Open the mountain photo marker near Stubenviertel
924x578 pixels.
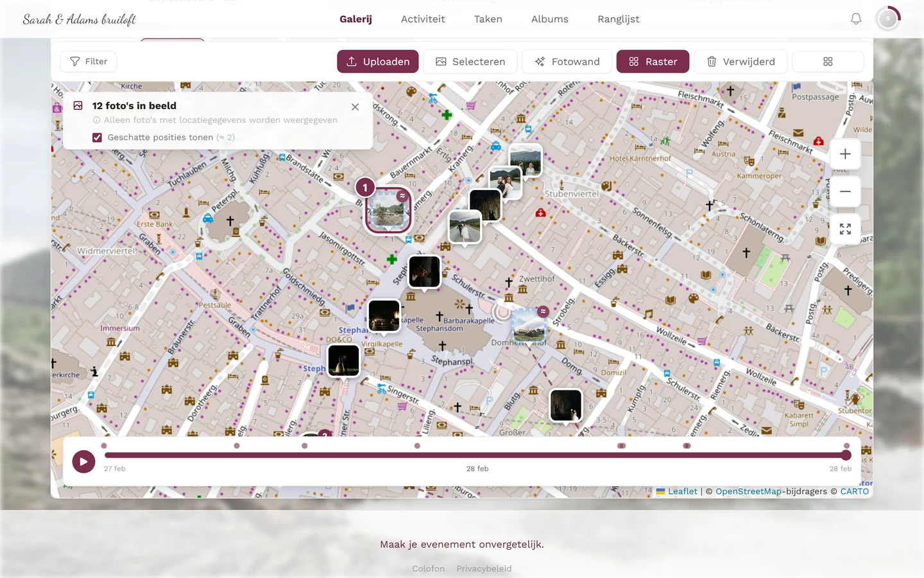(x=526, y=161)
